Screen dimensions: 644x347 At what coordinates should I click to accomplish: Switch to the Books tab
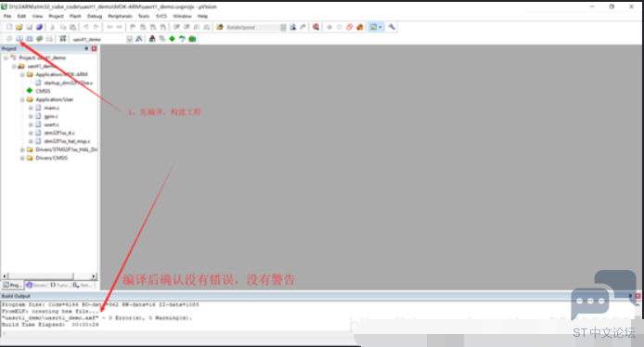coord(36,285)
